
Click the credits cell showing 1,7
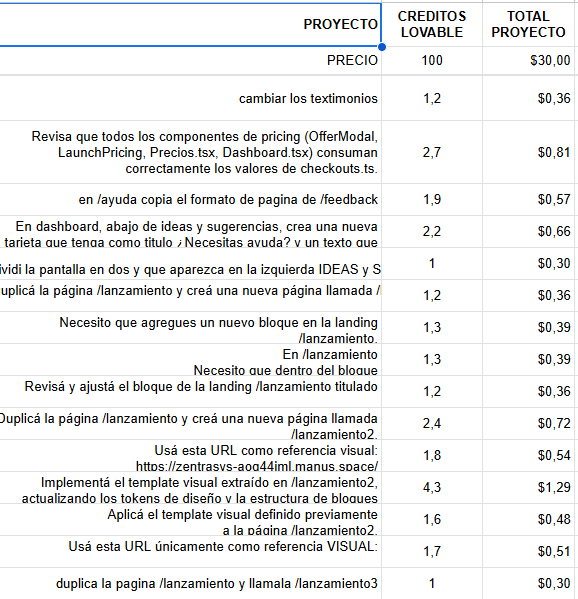(432, 552)
